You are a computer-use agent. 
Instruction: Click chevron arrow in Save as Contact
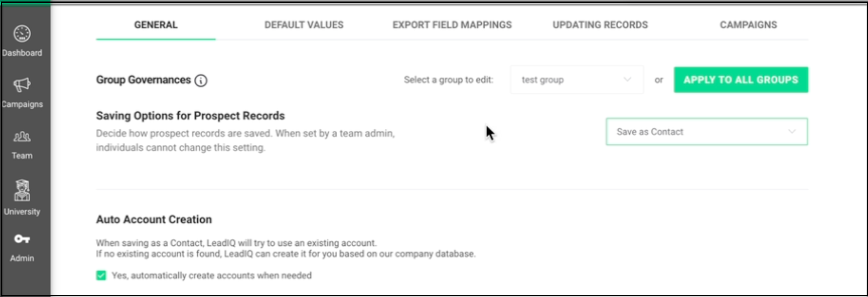pyautogui.click(x=792, y=132)
